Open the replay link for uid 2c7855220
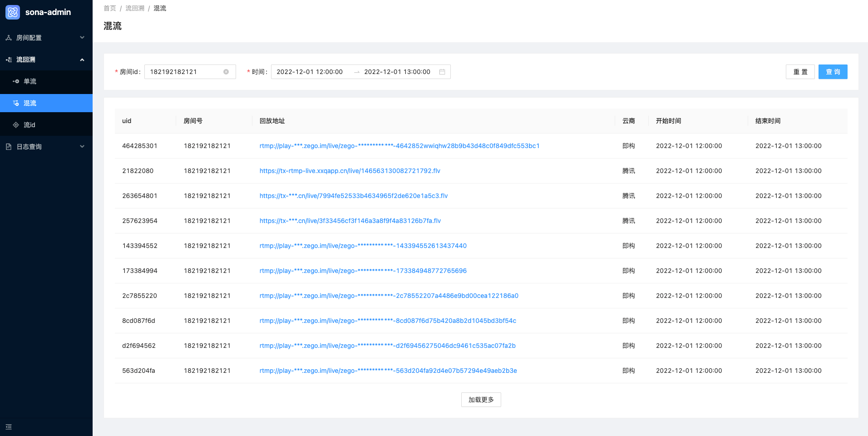This screenshot has height=436, width=868. click(389, 296)
